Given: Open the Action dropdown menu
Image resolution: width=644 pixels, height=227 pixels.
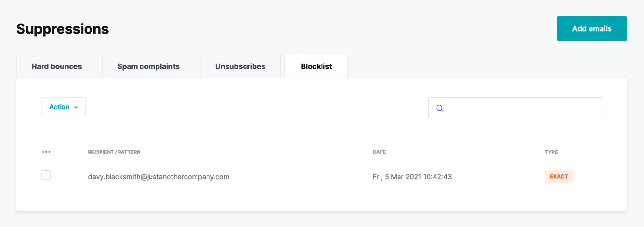Looking at the screenshot, I should [x=63, y=107].
